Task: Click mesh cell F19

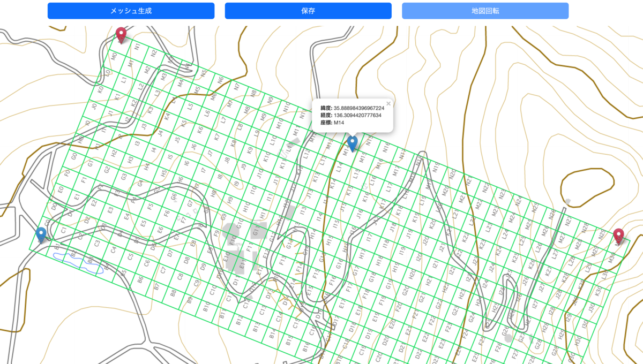Action: click(382, 300)
